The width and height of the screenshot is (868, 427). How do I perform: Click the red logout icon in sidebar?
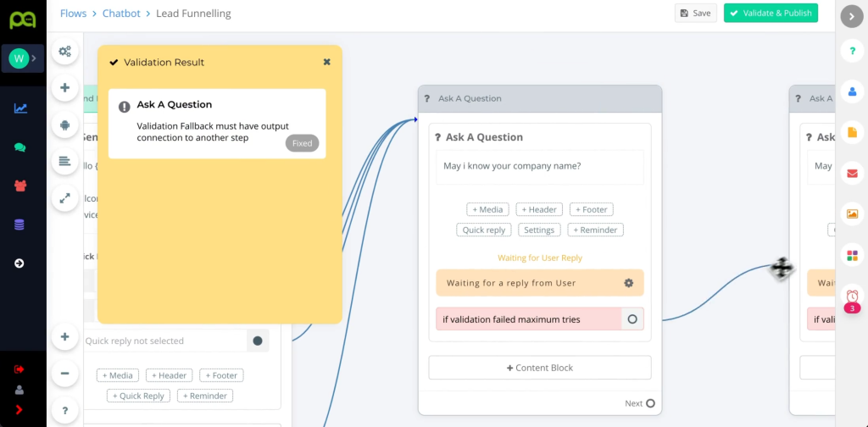point(19,369)
